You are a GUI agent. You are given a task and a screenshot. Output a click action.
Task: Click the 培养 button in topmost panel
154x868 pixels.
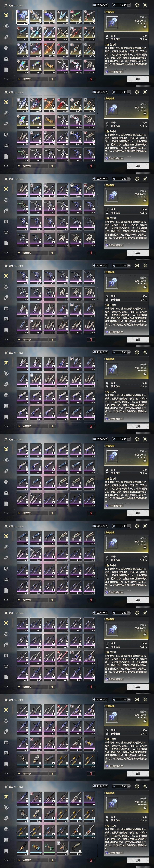138,79
